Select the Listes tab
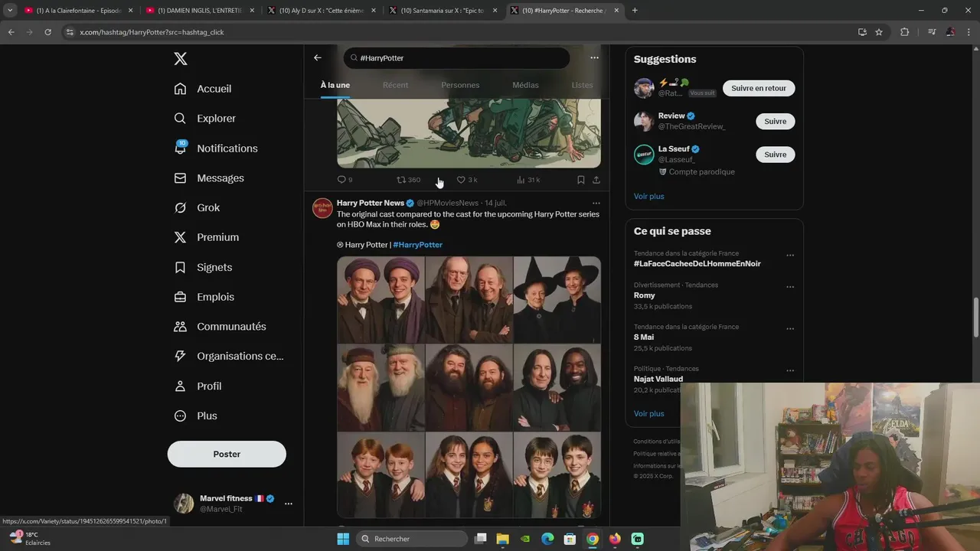 [582, 85]
